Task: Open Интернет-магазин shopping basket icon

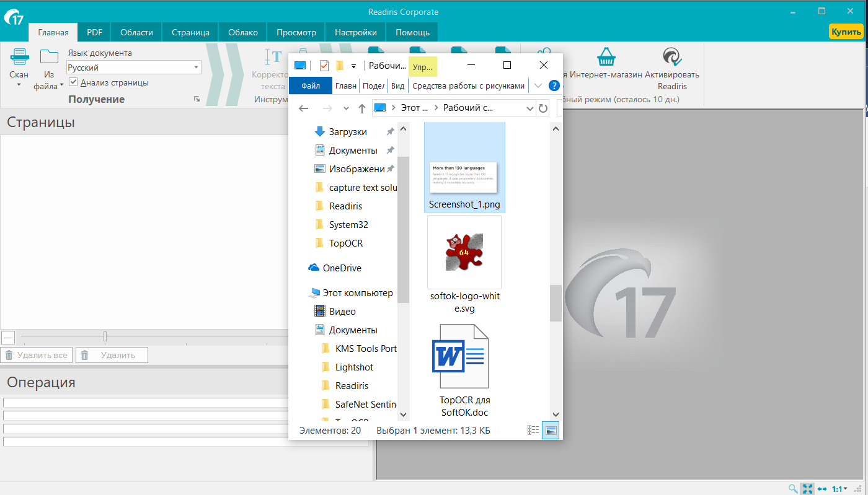Action: coord(606,57)
